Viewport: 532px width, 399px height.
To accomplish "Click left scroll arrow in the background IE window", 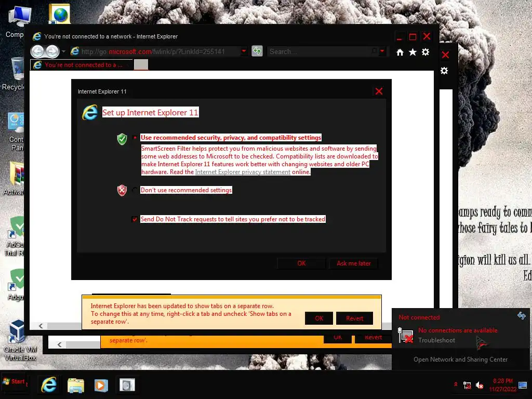I will point(60,344).
